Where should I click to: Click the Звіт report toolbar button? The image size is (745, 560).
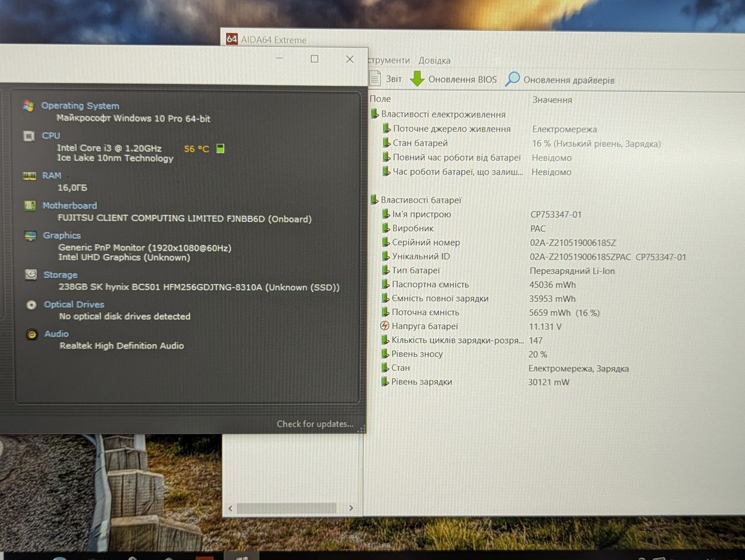point(386,79)
